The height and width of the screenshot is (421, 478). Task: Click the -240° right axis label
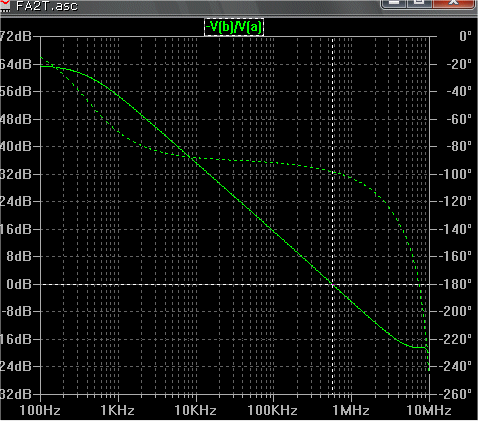[455, 366]
